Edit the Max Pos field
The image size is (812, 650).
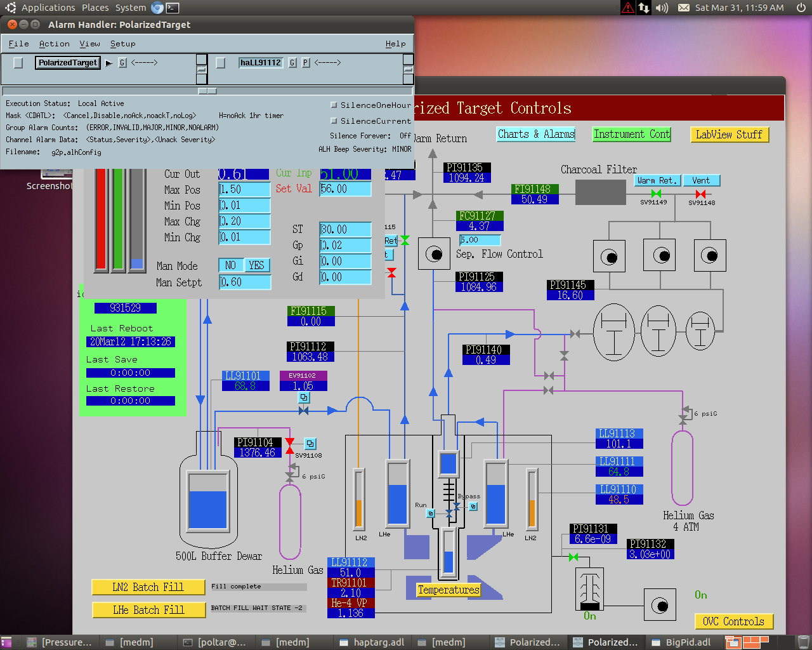[x=245, y=189]
